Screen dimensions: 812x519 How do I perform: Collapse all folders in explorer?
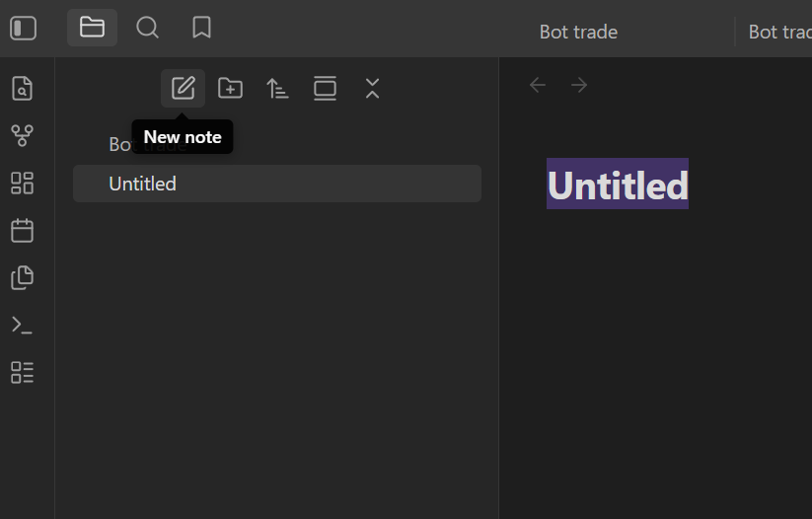coord(372,88)
